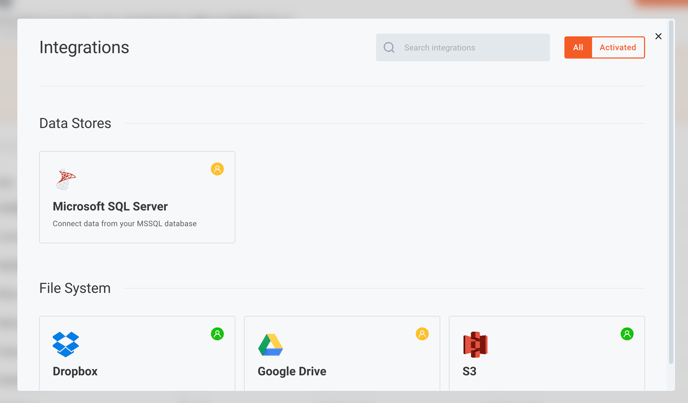The image size is (688, 403).
Task: Click the magnifier search icon
Action: (389, 47)
